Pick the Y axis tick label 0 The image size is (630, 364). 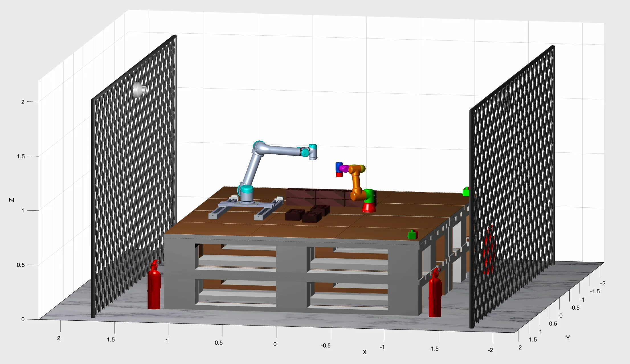561,316
